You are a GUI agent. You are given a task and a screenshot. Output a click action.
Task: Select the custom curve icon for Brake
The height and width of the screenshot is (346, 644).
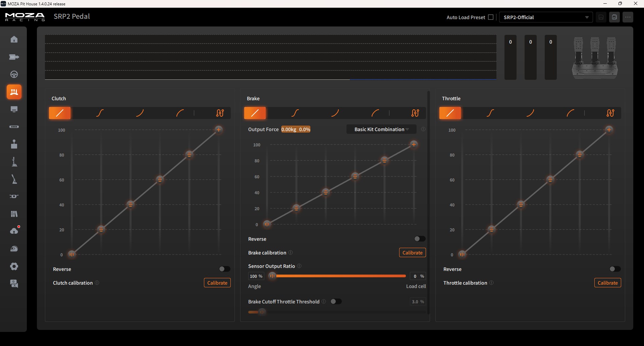415,113
